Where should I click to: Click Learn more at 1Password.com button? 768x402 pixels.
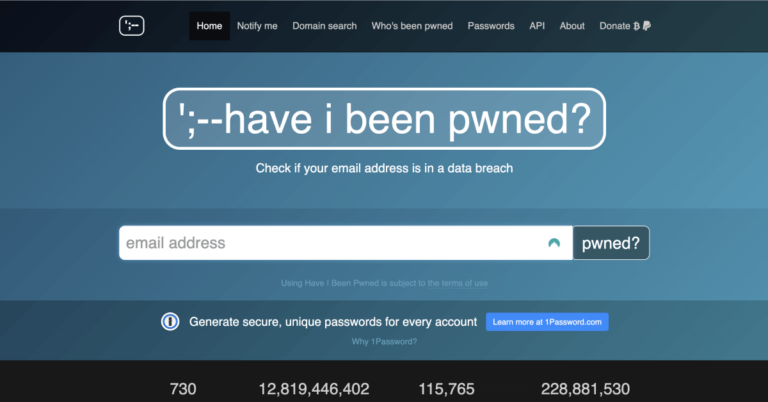pyautogui.click(x=547, y=322)
